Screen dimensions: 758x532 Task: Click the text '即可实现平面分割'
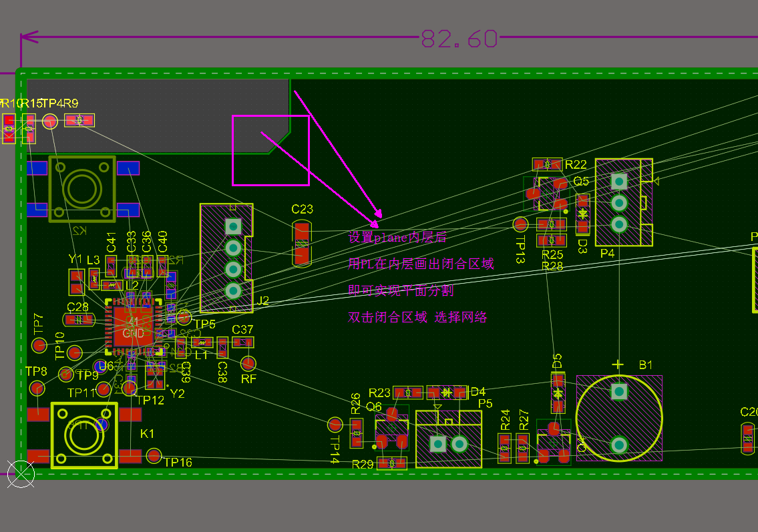tap(401, 290)
